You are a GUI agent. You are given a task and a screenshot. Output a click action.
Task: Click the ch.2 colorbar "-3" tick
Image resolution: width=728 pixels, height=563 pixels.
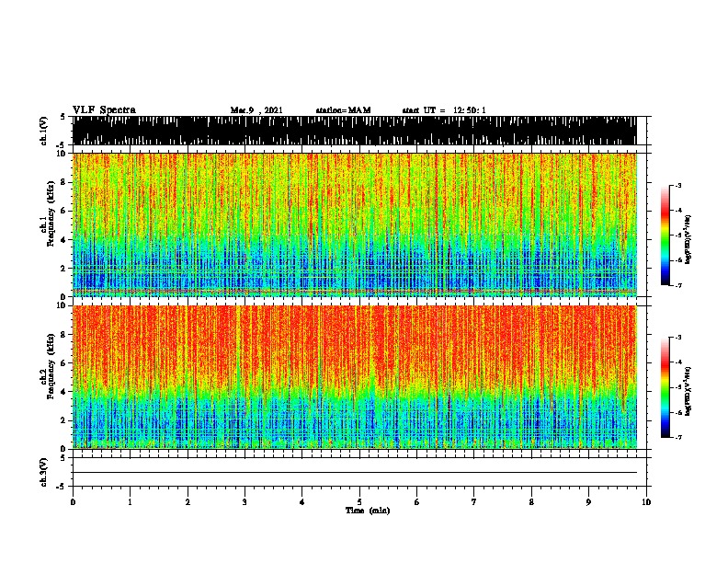click(678, 338)
